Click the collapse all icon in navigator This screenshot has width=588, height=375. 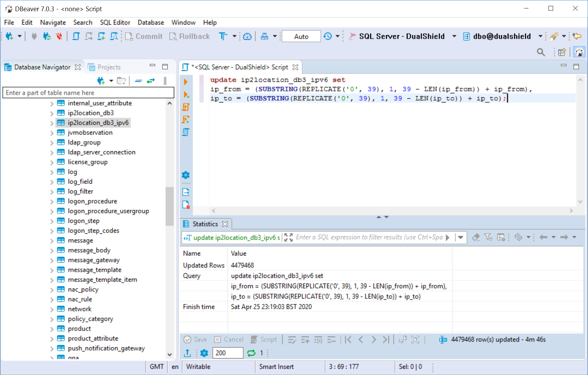(x=139, y=81)
